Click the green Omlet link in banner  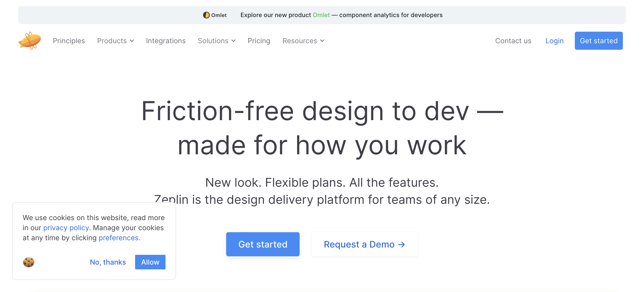tap(321, 15)
